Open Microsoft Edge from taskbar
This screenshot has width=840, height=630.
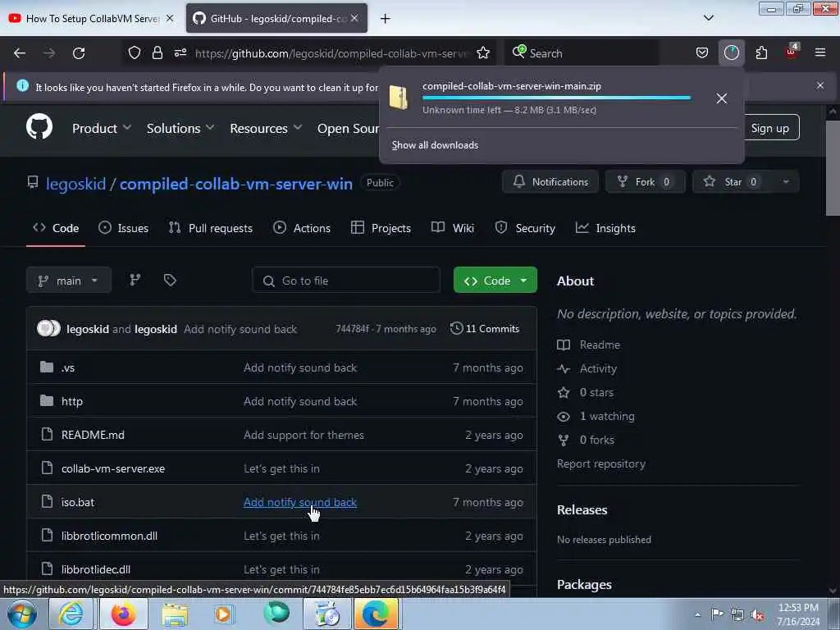tap(376, 614)
